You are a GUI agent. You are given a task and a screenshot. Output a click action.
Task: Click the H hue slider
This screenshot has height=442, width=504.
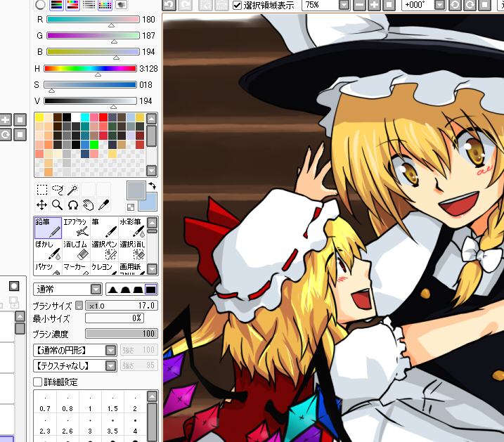[x=90, y=68]
